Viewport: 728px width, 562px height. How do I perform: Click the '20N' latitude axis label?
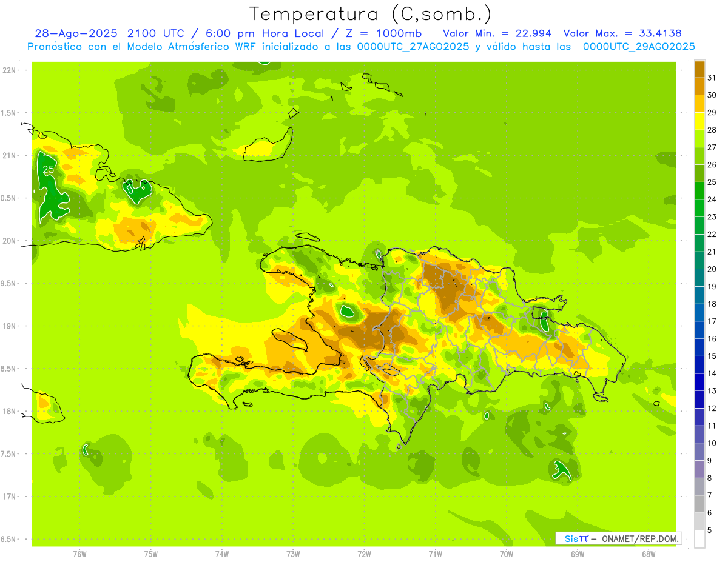coord(10,241)
